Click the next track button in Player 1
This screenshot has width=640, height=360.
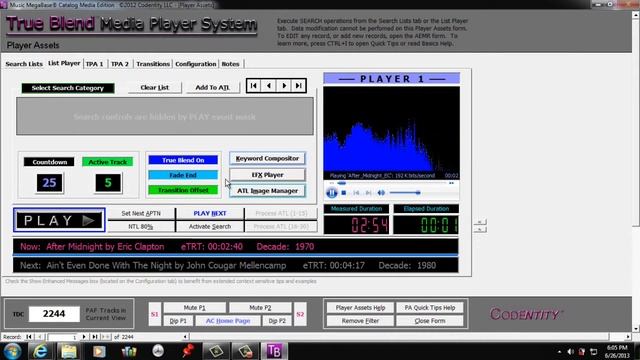[368, 193]
